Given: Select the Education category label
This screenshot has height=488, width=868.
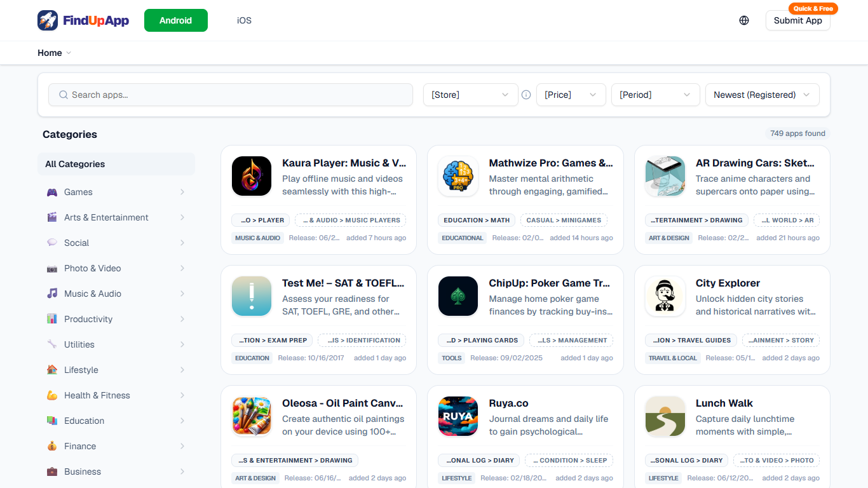Looking at the screenshot, I should (x=84, y=421).
